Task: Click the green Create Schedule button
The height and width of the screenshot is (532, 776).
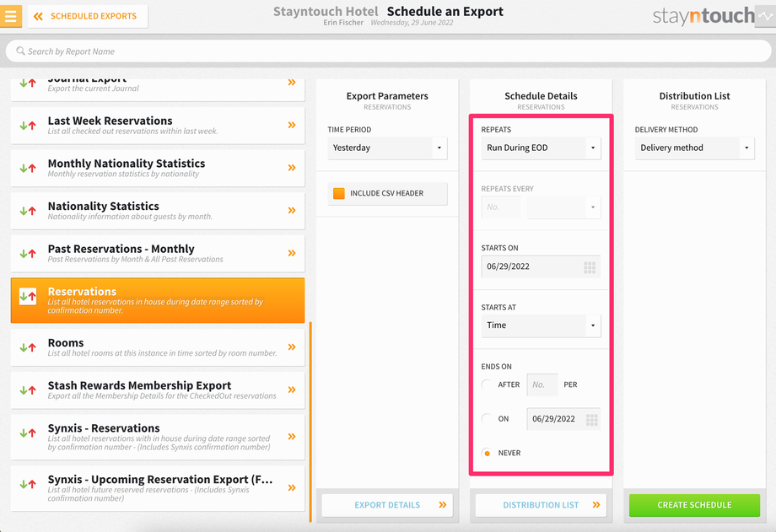Action: 695,505
